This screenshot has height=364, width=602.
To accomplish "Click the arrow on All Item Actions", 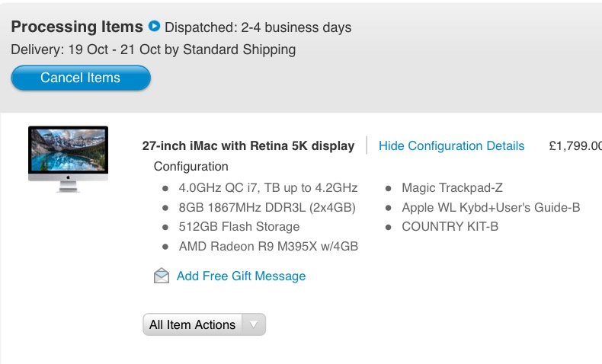I will (254, 324).
